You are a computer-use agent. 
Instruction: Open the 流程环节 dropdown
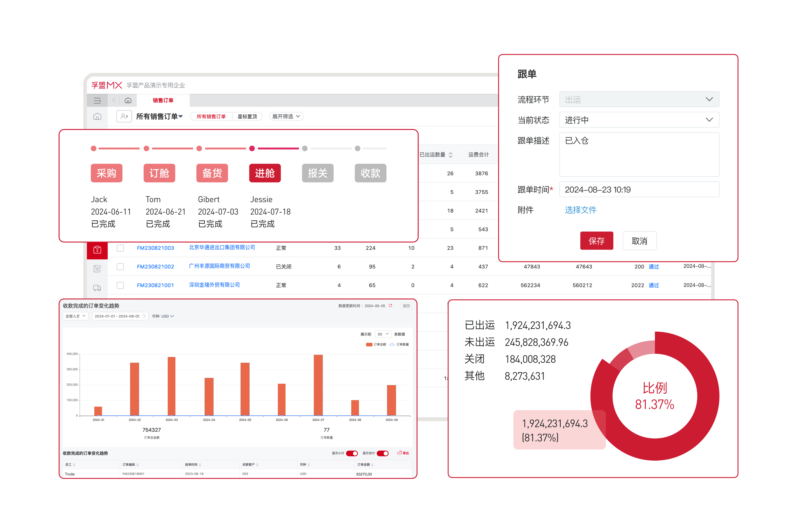(x=639, y=99)
